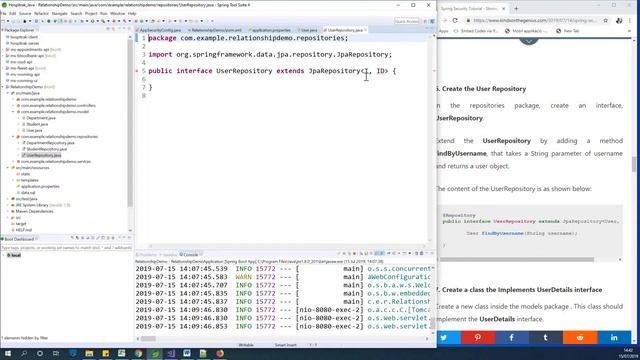Bookmark page with star icon
This screenshot has width=640, height=360.
click(606, 20)
